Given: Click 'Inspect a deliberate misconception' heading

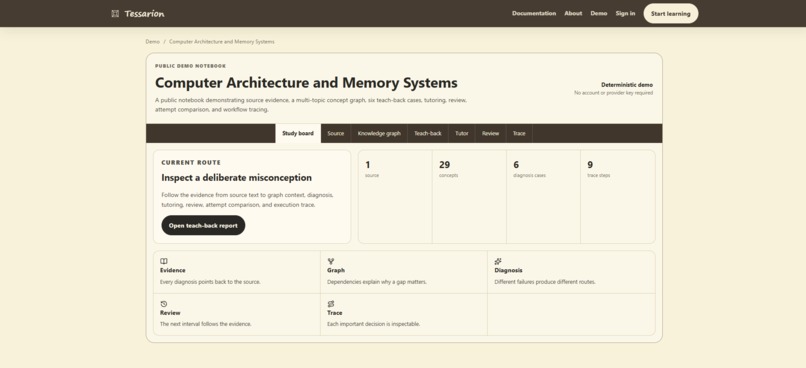Looking at the screenshot, I should [236, 178].
